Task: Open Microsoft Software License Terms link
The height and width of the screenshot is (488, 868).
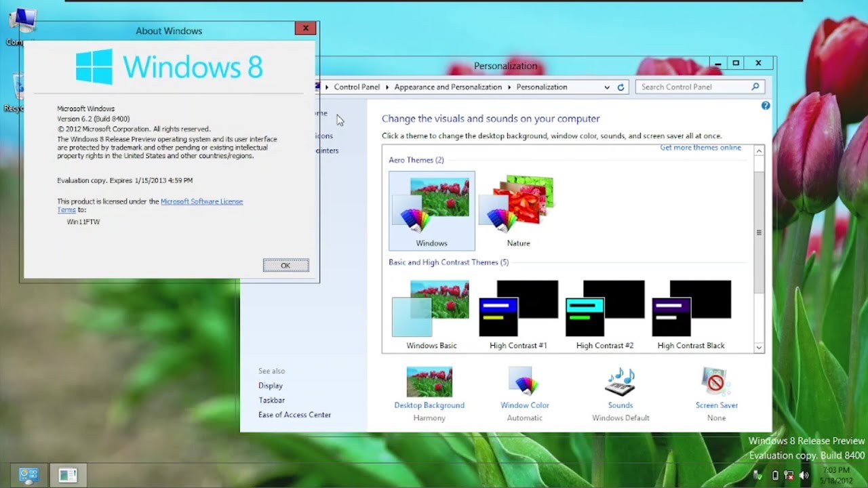Action: click(x=201, y=201)
